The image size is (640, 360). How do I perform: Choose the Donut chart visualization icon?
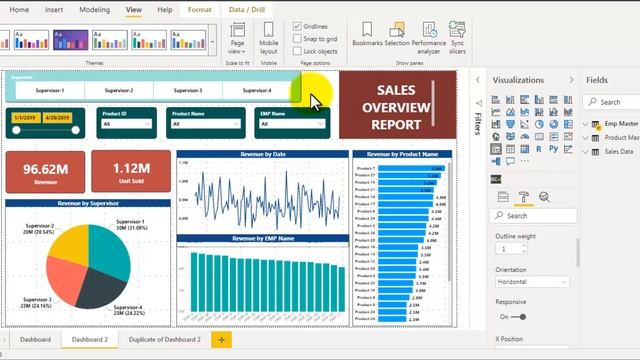coord(553,124)
